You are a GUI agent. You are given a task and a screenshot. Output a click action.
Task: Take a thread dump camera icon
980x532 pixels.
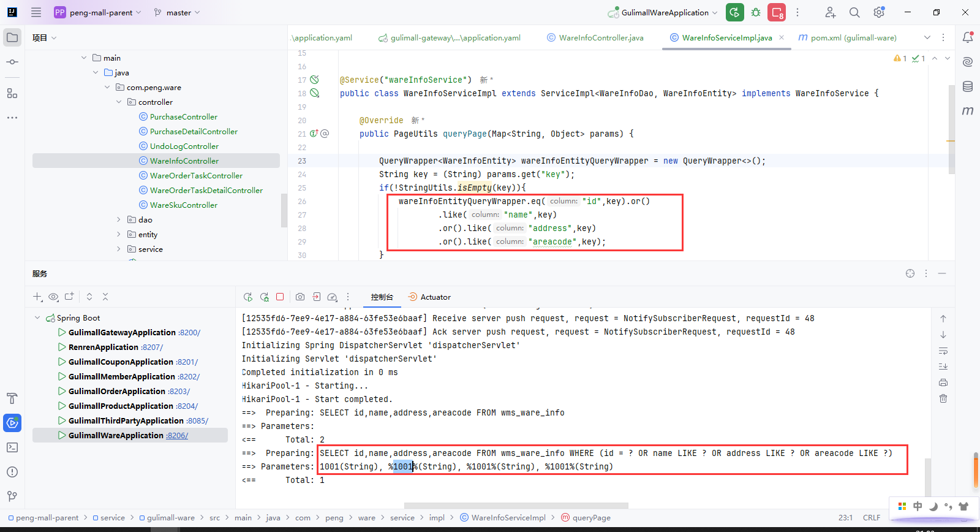300,297
